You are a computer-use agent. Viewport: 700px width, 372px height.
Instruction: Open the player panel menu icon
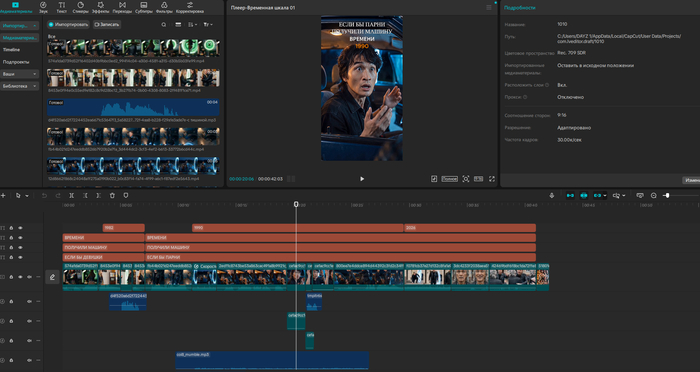(x=489, y=8)
